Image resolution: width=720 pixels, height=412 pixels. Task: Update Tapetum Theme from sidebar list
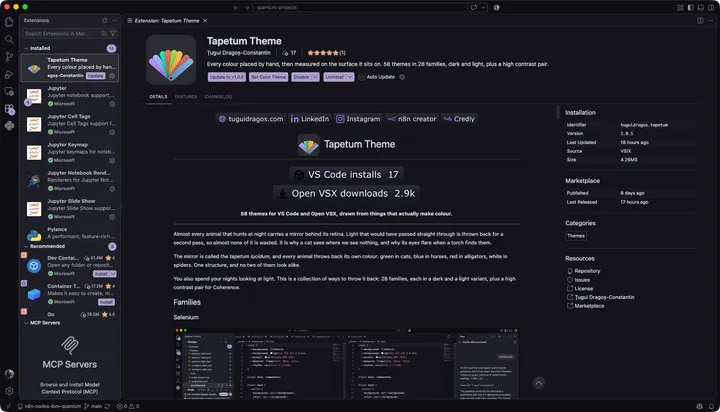pyautogui.click(x=96, y=76)
